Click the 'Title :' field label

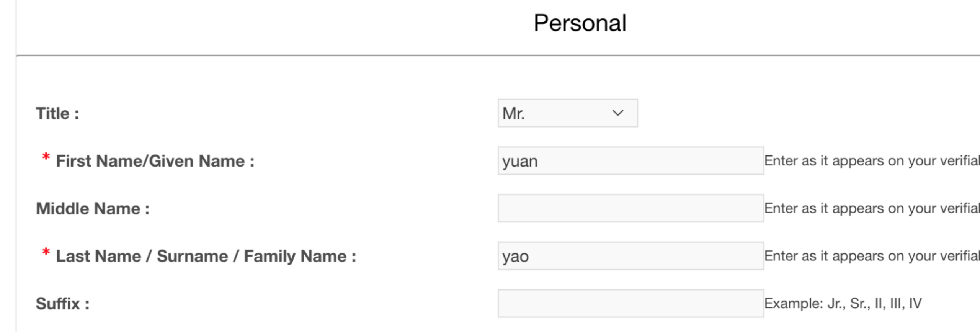(x=57, y=114)
